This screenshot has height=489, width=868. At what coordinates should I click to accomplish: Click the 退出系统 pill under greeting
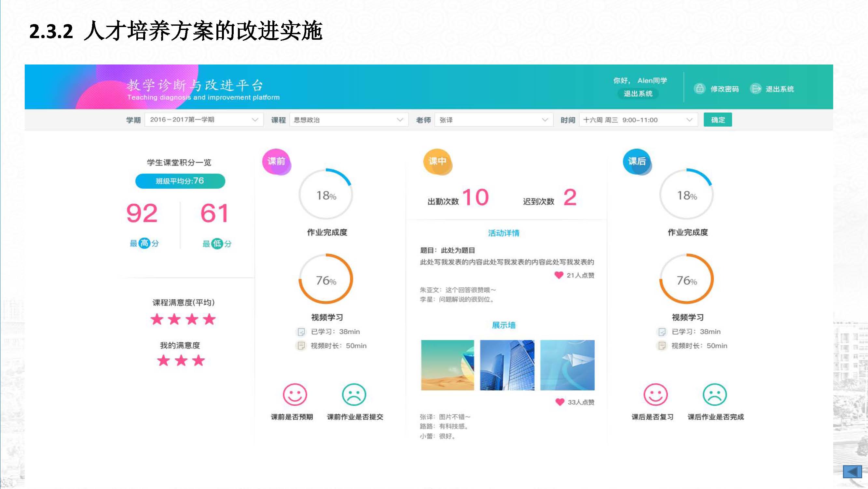[638, 94]
